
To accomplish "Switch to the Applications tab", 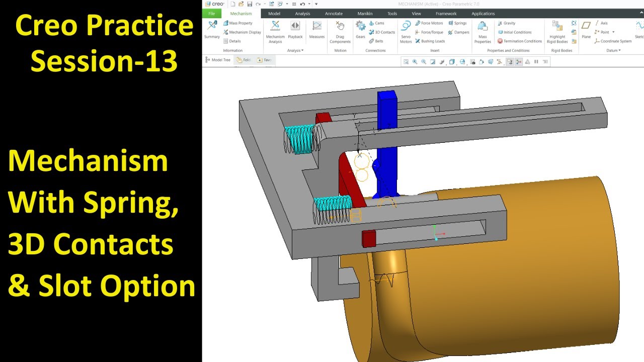I will 483,14.
